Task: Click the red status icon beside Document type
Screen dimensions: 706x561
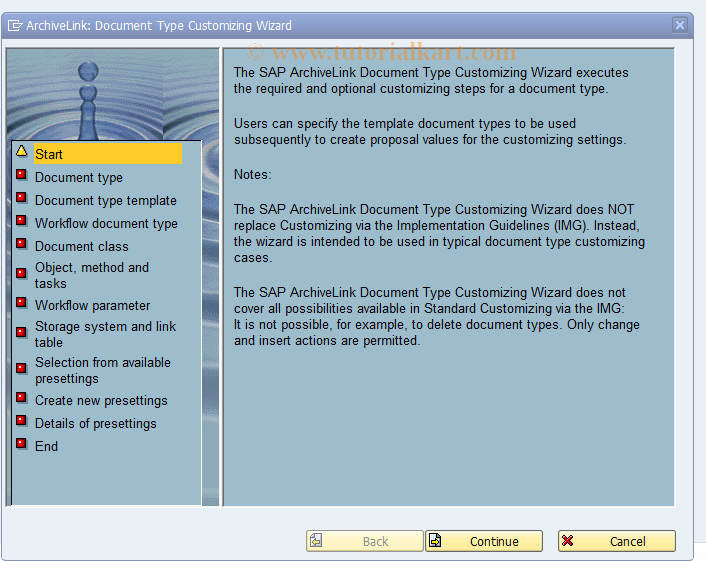Action: pos(21,174)
